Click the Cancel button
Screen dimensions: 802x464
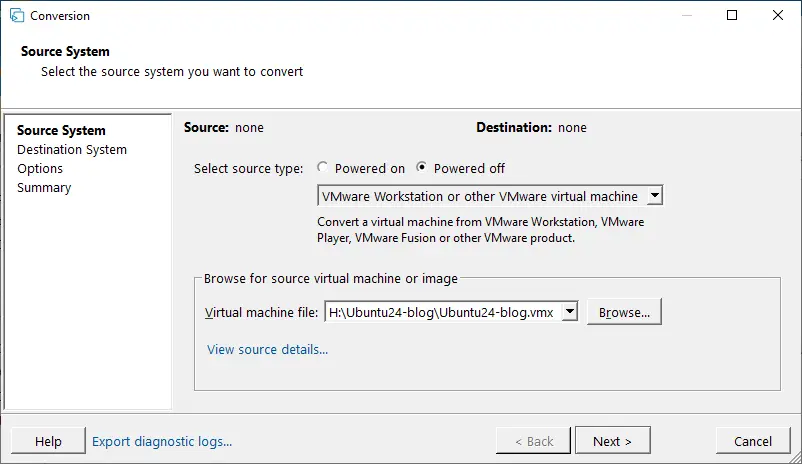(753, 441)
